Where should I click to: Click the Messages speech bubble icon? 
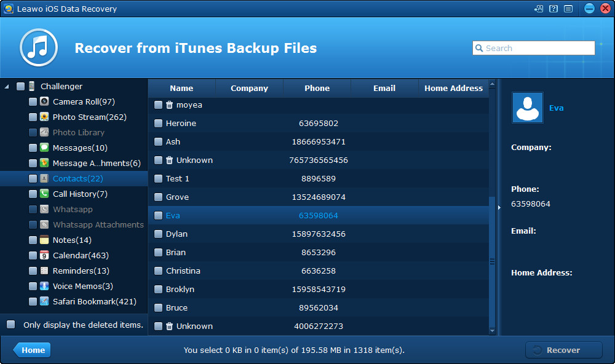[x=44, y=148]
